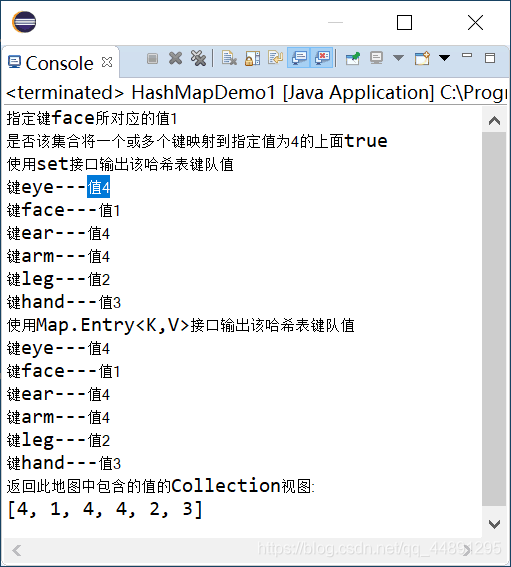Click the Open Console icon

422,59
